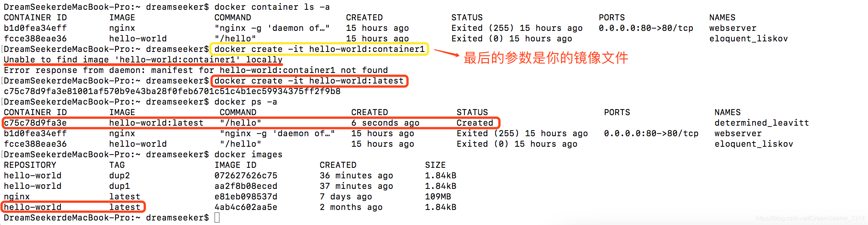The image size is (868, 225).
Task: Click eloquent_liskov in 'docker container ls -a' output
Action: tap(748, 39)
